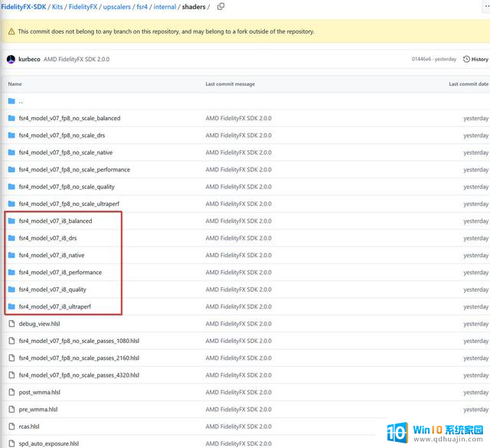The height and width of the screenshot is (448, 490).
Task: Open the FidelityFX breadcrumb link
Action: click(83, 7)
